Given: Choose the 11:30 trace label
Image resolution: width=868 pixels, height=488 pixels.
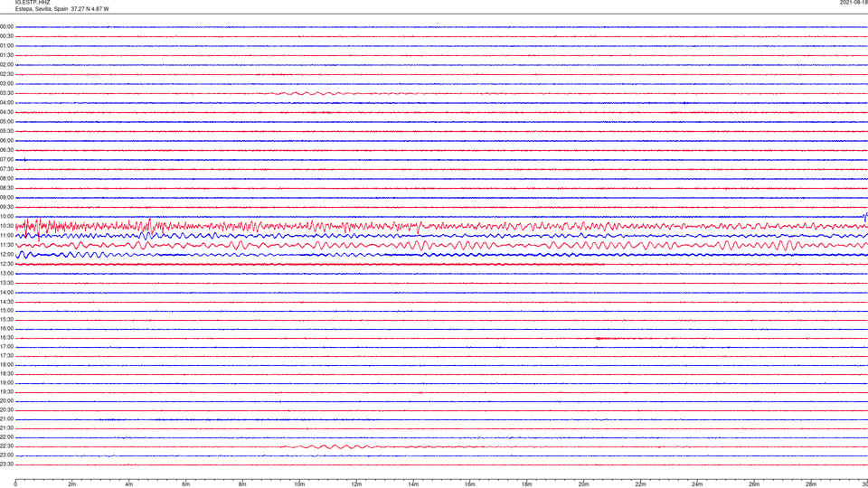Looking at the screenshot, I should tap(6, 245).
